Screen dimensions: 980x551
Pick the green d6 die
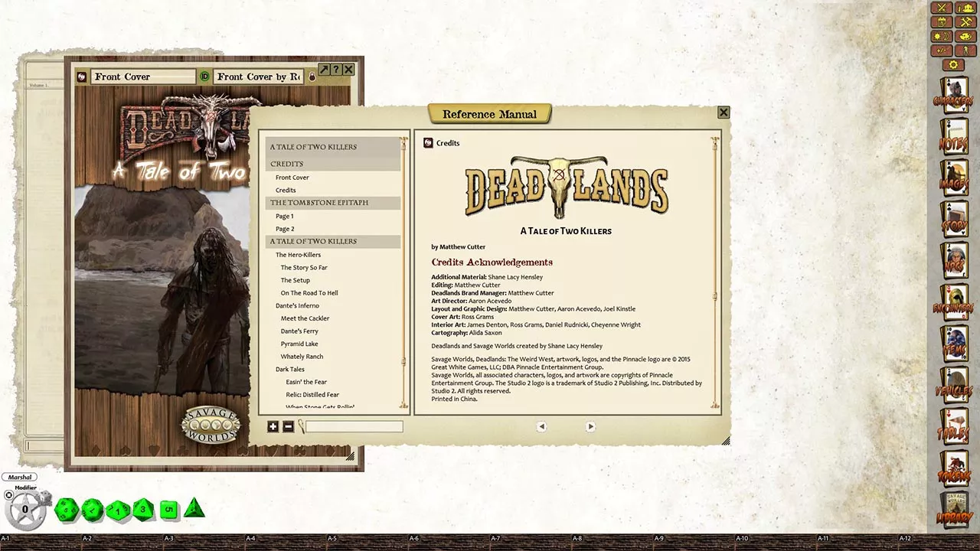pos(169,510)
